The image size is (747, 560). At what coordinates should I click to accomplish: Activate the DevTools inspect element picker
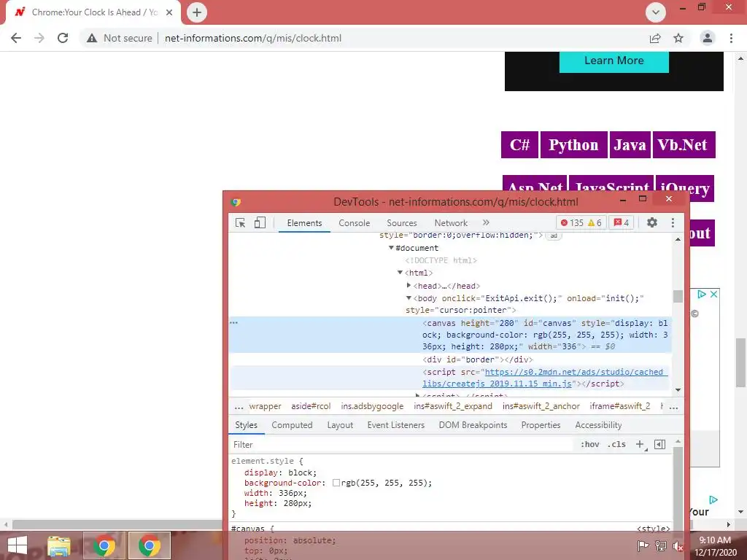click(x=241, y=223)
